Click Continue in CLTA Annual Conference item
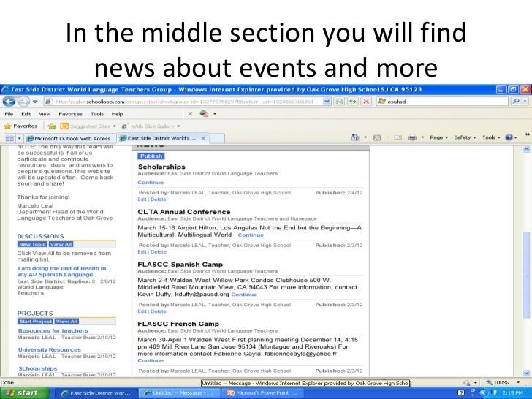Image resolution: width=532 pixels, height=399 pixels. 251,235
